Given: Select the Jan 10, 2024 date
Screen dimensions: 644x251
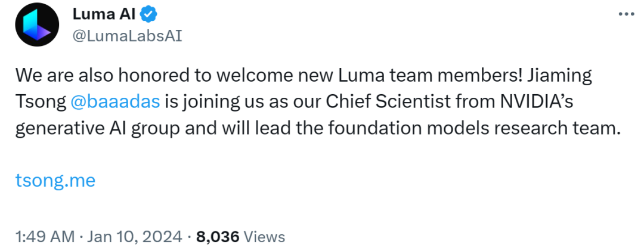Looking at the screenshot, I should point(136,237).
